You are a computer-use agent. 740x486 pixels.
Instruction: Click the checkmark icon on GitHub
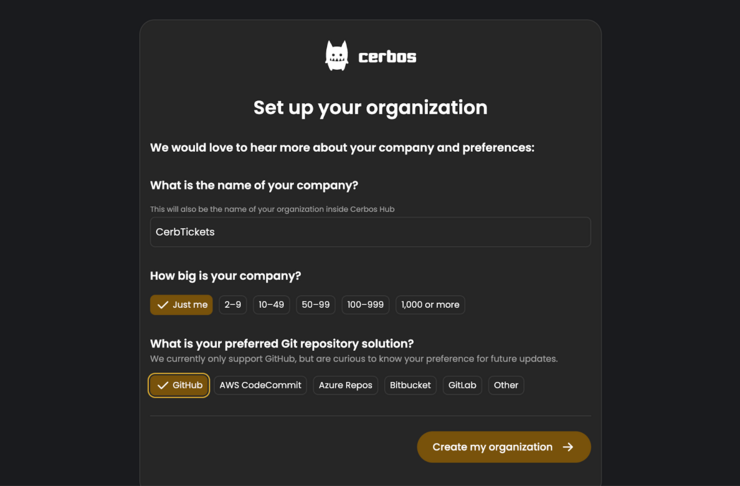coord(163,385)
